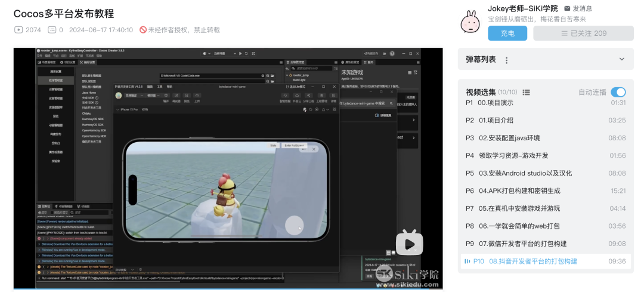The height and width of the screenshot is (292, 644).
Task: Send a message via 发消息
Action: click(578, 8)
